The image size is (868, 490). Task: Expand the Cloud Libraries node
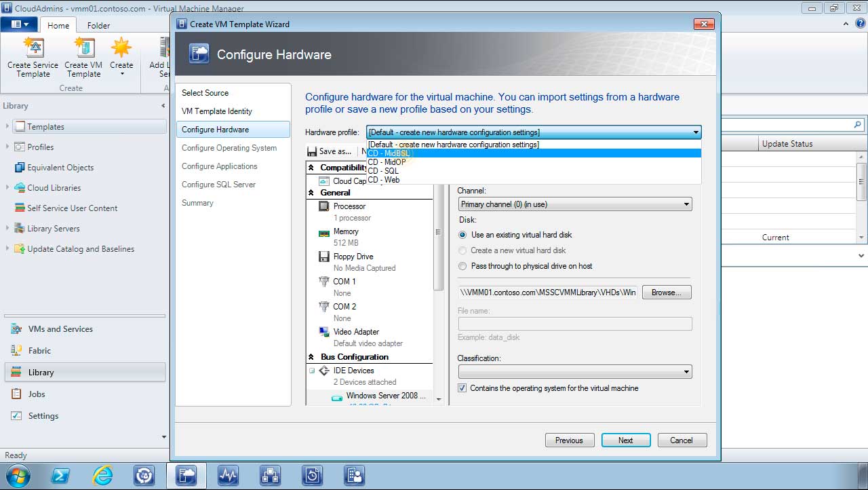(7, 187)
